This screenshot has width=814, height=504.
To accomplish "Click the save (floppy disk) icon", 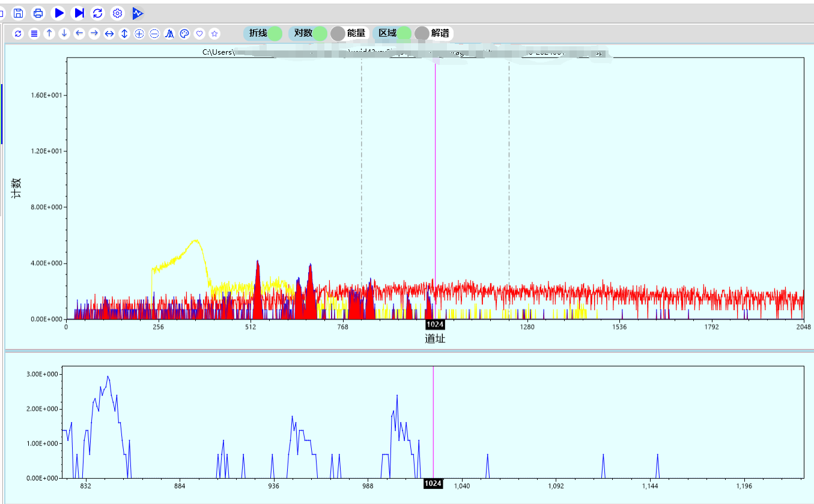I will 19,13.
